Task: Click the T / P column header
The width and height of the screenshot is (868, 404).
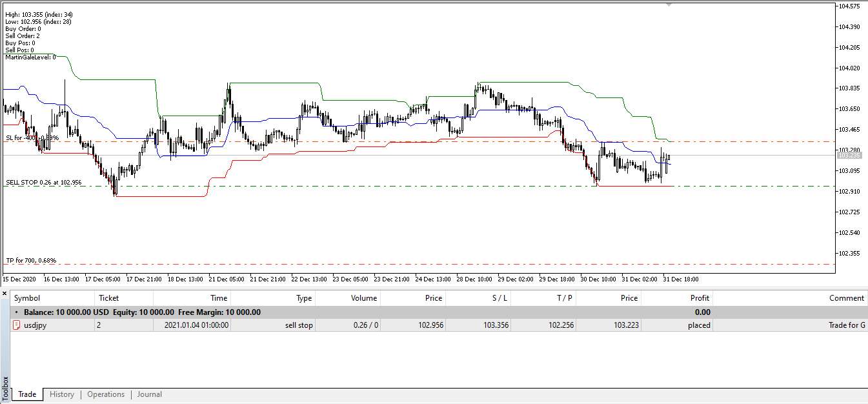Action: pos(564,298)
